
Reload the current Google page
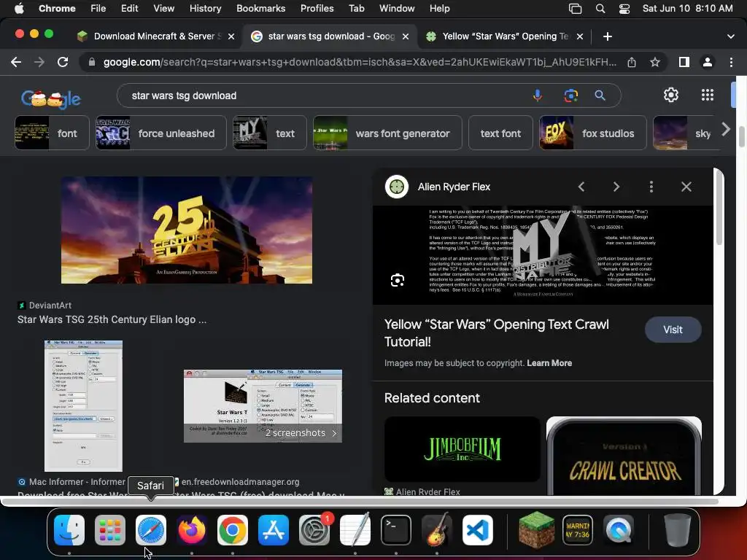pyautogui.click(x=63, y=63)
